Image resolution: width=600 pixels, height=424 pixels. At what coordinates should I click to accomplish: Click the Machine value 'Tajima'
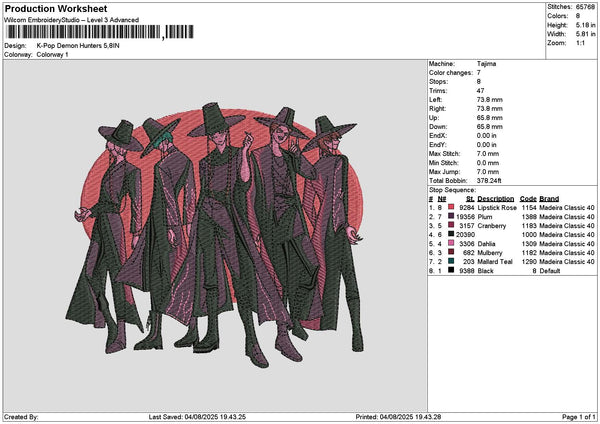pos(486,64)
